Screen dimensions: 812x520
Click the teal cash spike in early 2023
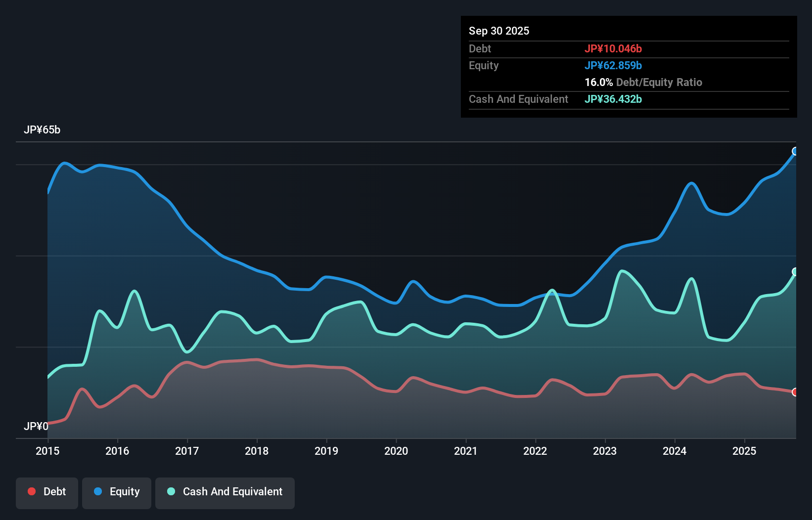622,271
